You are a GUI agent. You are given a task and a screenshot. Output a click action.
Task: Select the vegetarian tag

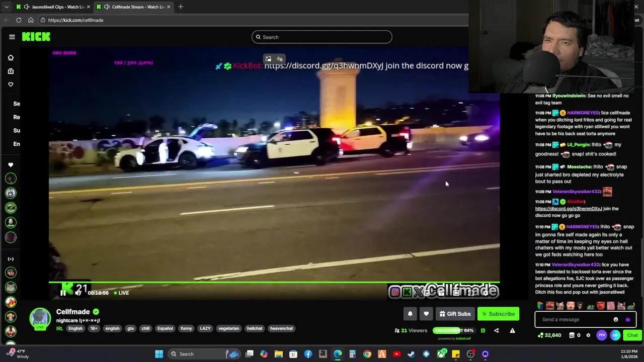pyautogui.click(x=228, y=328)
